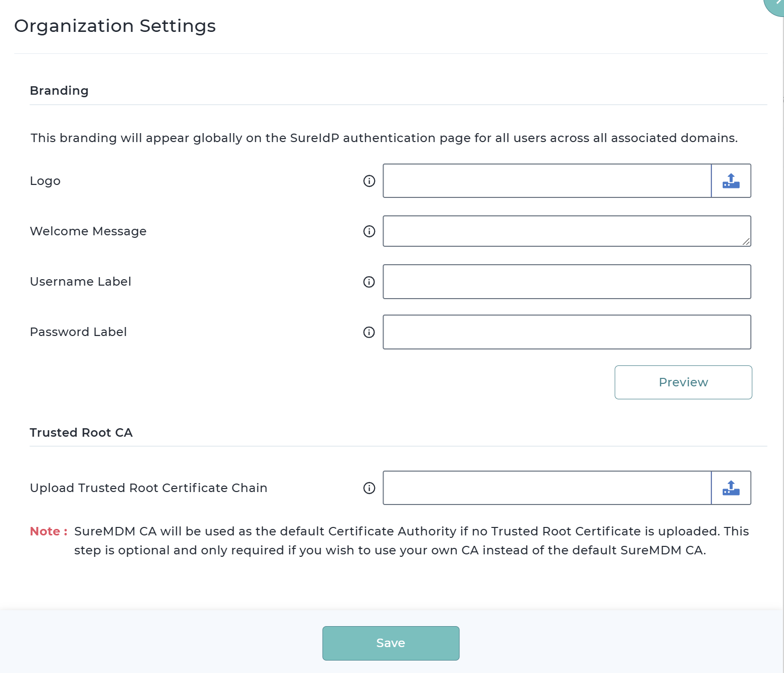Screen dimensions: 784x673
Task: Click the red Note label text
Action: [48, 531]
